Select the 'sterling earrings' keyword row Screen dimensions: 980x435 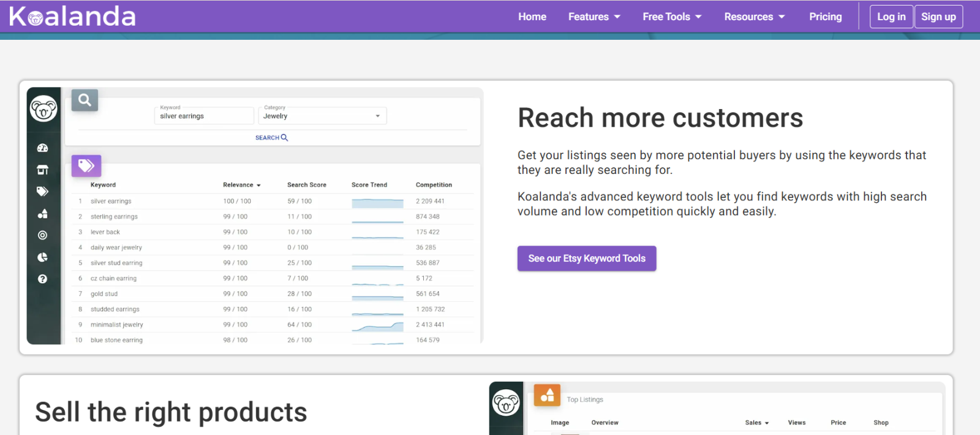tap(273, 216)
